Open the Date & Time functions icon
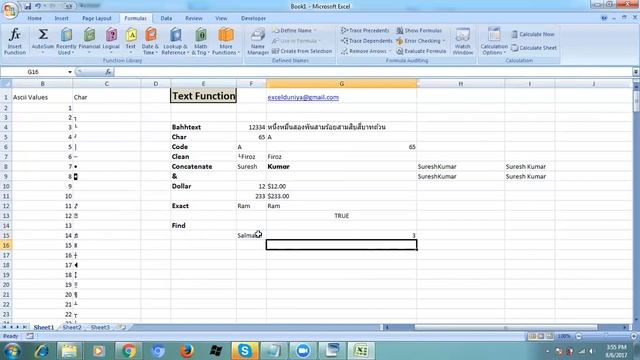Screen dimensions: 640x360 pos(150,41)
